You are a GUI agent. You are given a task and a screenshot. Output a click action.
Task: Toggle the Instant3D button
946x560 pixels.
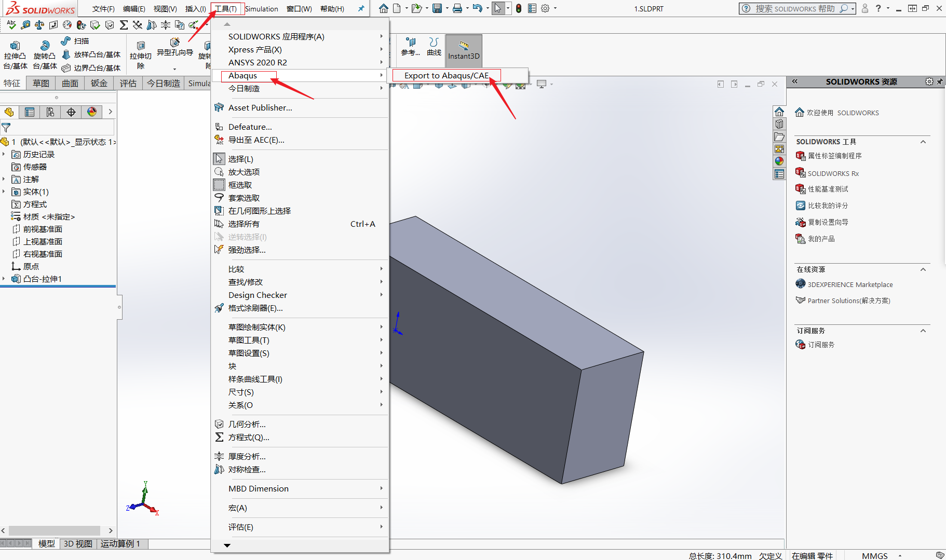click(x=464, y=50)
